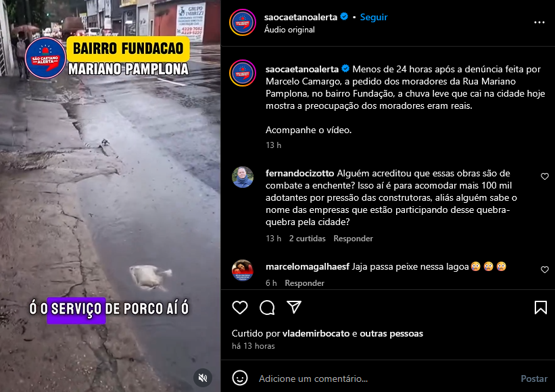
Task: Like the post with the heart icon
Action: (x=239, y=308)
